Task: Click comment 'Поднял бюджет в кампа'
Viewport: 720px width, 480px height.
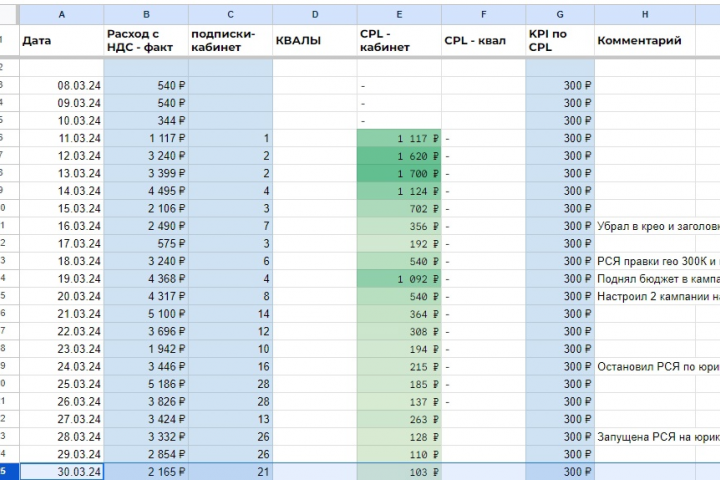Action: point(658,278)
